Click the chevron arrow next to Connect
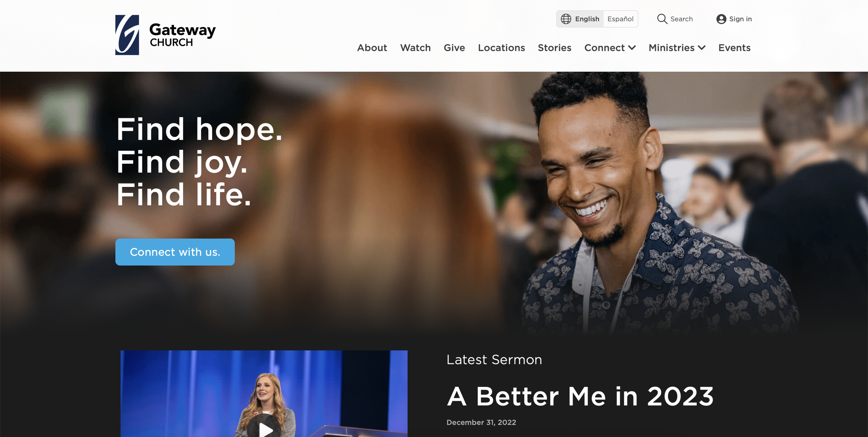Viewport: 868px width, 437px height. (x=632, y=48)
